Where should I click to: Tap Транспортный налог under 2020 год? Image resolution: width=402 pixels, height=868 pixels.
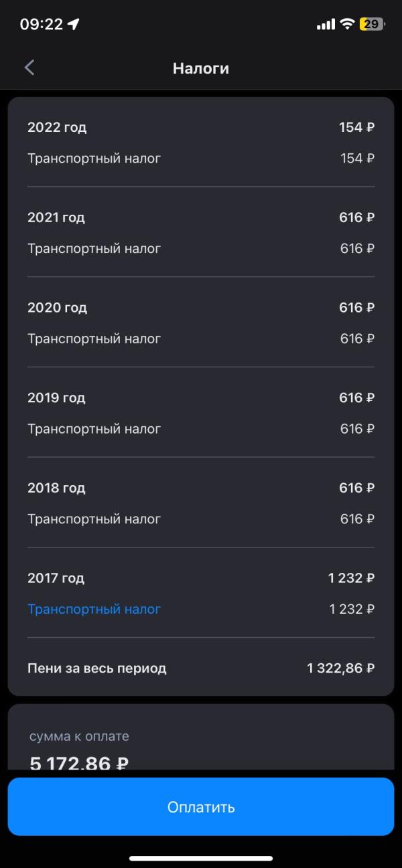tap(94, 339)
